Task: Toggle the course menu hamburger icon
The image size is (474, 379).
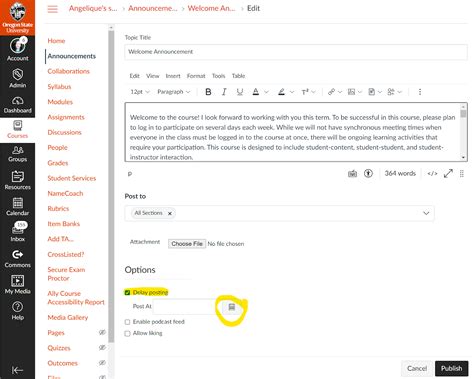Action: coord(52,9)
